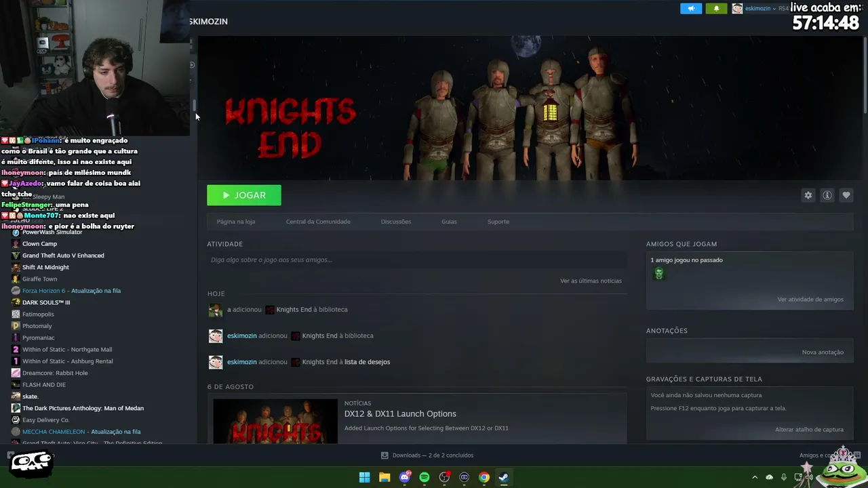Image resolution: width=868 pixels, height=488 pixels.
Task: Click the OneDrive cloud tray icon
Action: click(x=769, y=477)
